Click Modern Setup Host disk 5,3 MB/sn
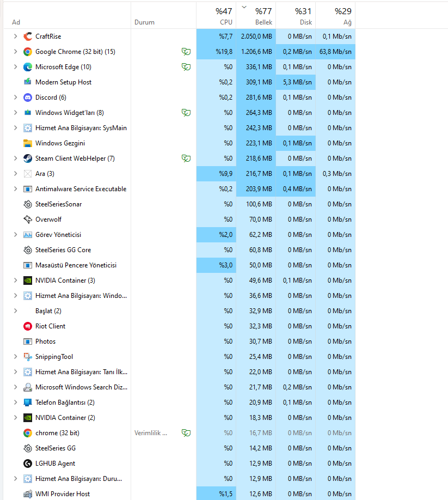Image resolution: width=448 pixels, height=500 pixels. [x=297, y=82]
